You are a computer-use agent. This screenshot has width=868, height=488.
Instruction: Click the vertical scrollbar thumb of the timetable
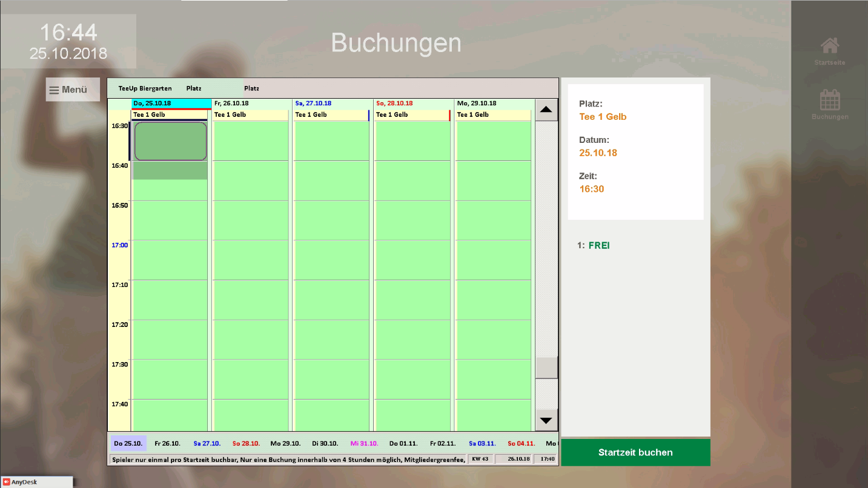(546, 368)
